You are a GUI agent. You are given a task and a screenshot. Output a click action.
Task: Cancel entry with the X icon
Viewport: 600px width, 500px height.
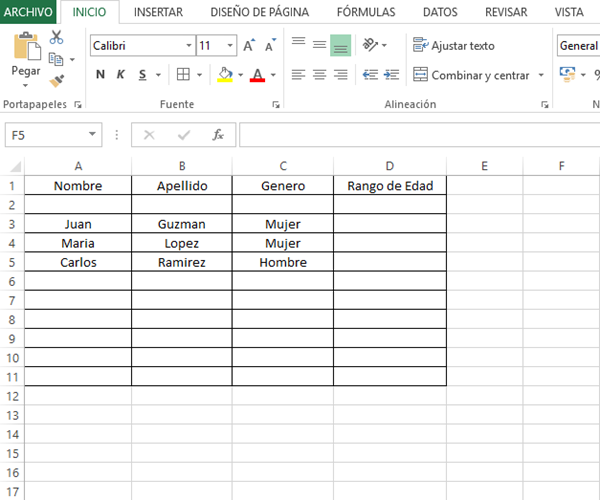pos(149,135)
